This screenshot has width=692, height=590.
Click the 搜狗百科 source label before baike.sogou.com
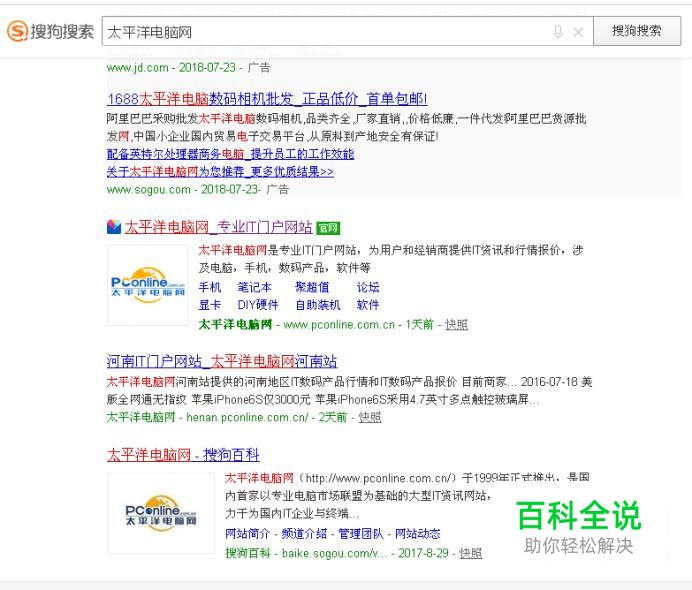point(248,553)
